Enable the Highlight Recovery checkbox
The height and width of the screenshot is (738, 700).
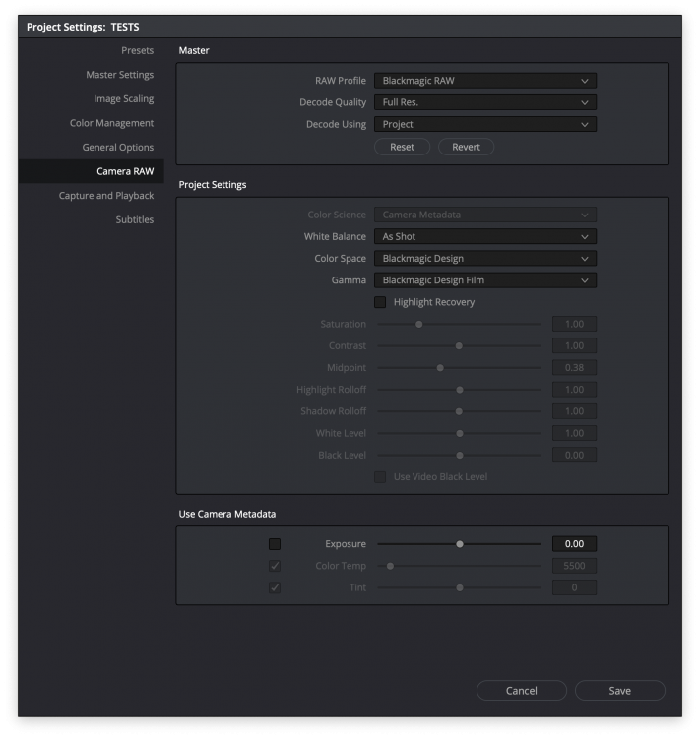380,302
